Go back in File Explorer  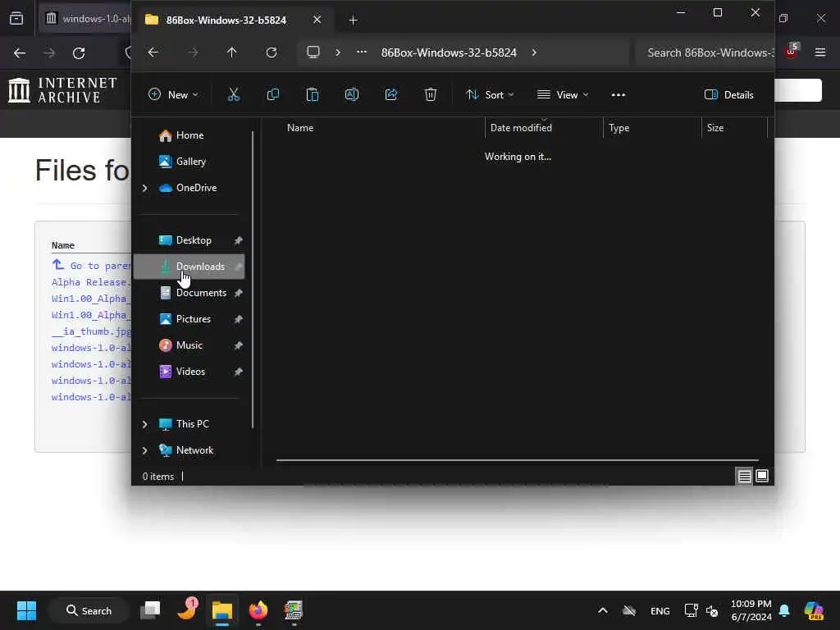153,52
